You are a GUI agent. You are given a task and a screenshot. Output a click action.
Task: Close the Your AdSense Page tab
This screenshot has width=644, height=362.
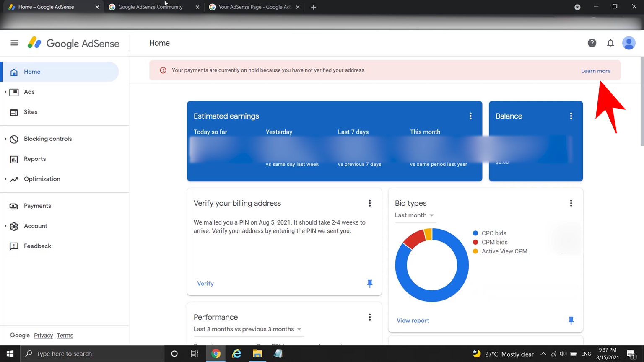(x=298, y=7)
